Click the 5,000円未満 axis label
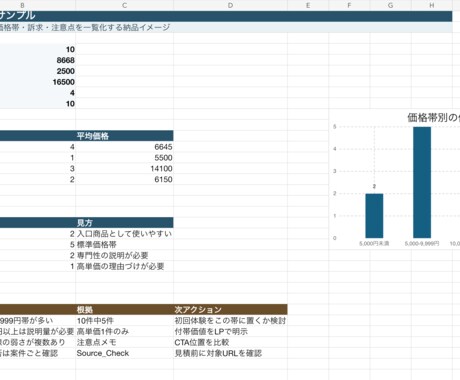The image size is (460, 380). tap(374, 244)
